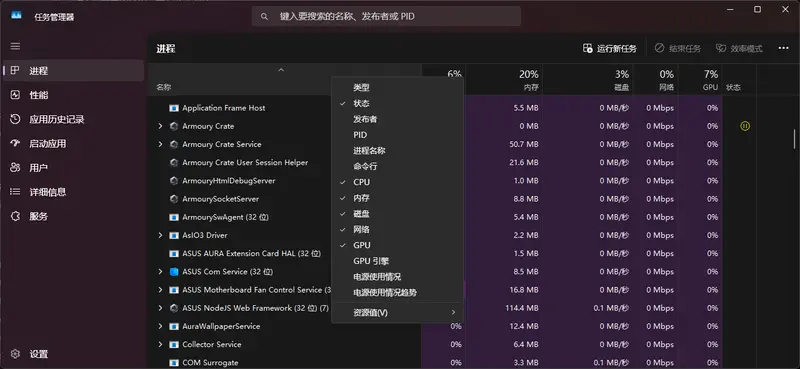The image size is (800, 369).
Task: Open Settings (设置) at the bottom
Action: (x=74, y=354)
